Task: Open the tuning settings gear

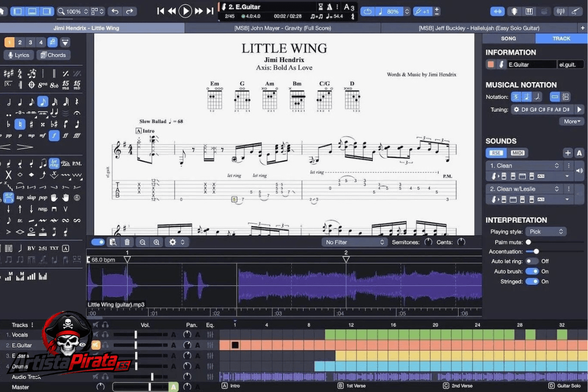Action: [x=516, y=109]
